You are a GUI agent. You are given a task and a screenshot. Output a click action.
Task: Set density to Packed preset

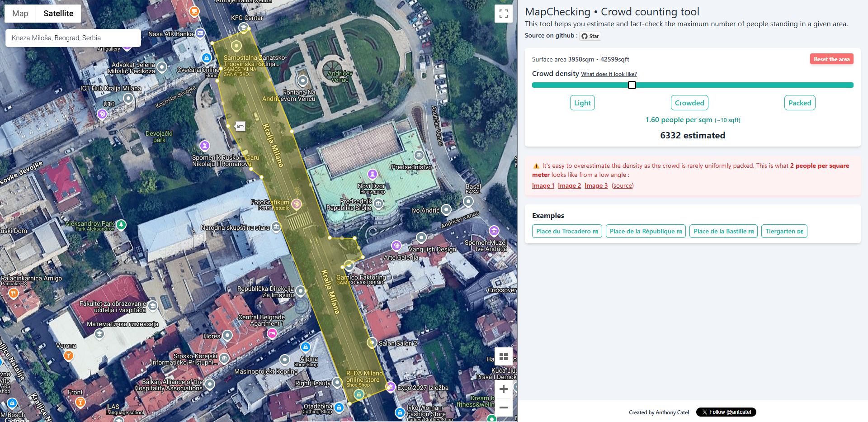pyautogui.click(x=799, y=103)
